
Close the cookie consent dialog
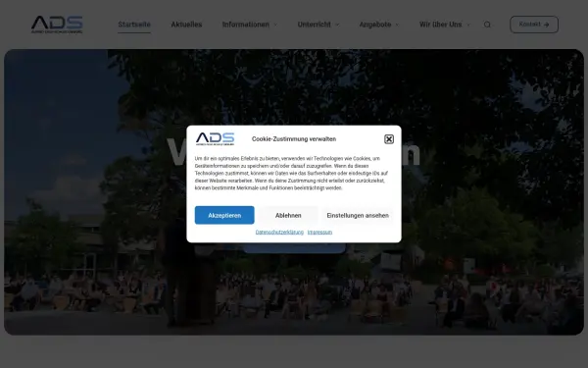[x=389, y=139]
